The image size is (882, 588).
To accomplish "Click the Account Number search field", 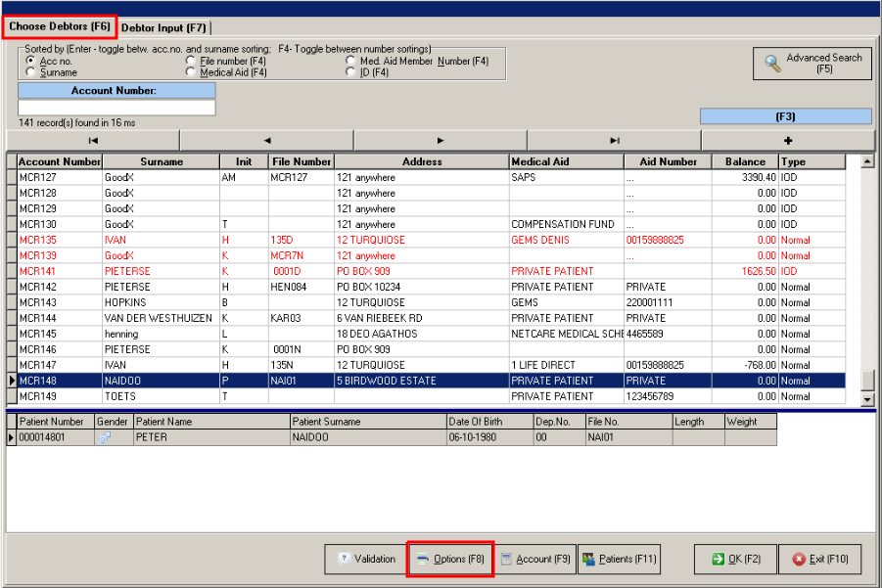I will 116,108.
